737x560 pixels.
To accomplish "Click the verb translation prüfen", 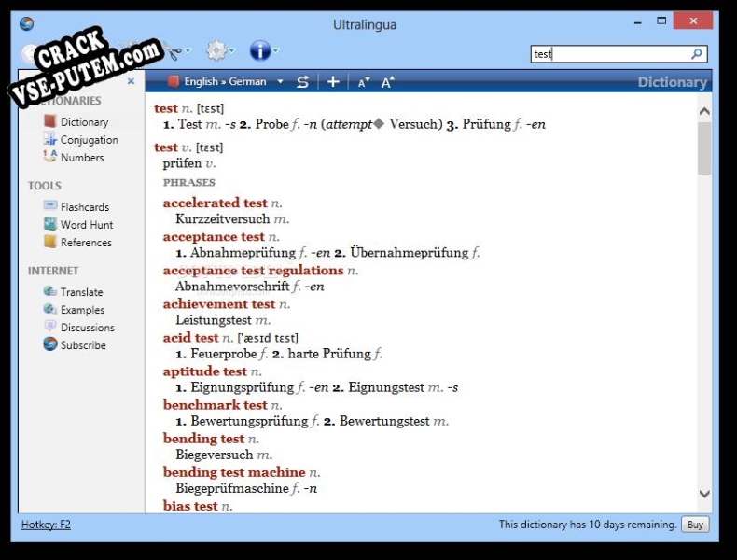I will tap(182, 163).
